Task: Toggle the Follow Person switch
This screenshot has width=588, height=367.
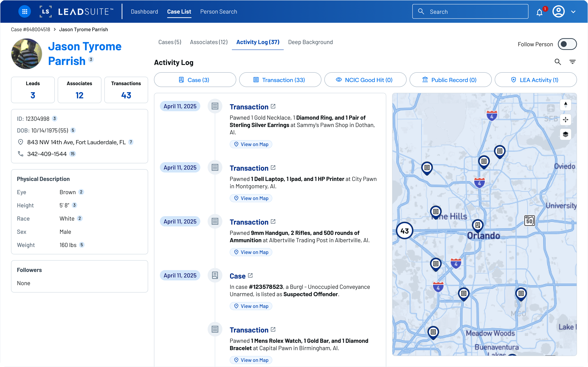Action: [567, 44]
